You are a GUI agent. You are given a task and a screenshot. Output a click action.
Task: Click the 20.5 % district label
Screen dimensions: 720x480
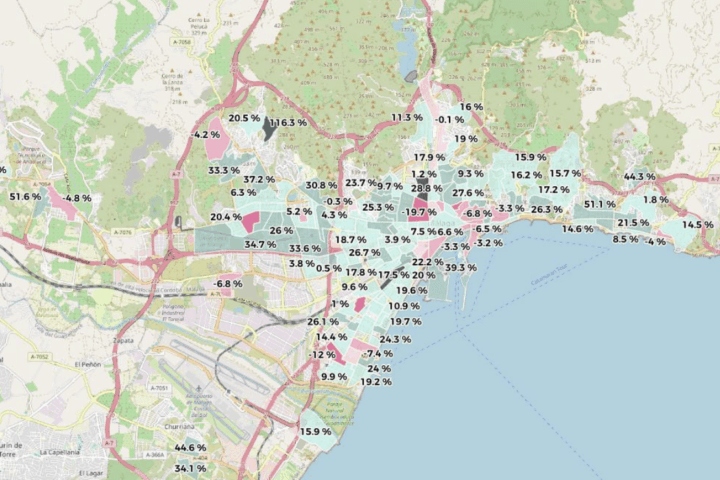244,118
